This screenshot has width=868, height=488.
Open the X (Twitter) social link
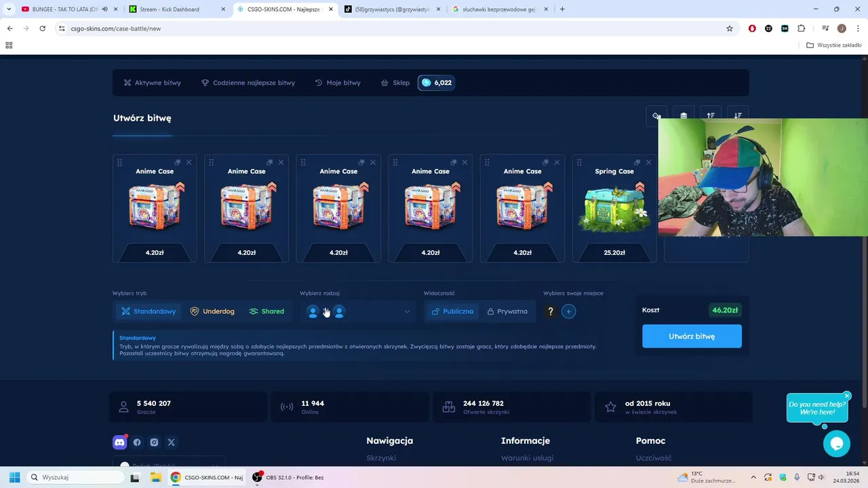pyautogui.click(x=171, y=442)
